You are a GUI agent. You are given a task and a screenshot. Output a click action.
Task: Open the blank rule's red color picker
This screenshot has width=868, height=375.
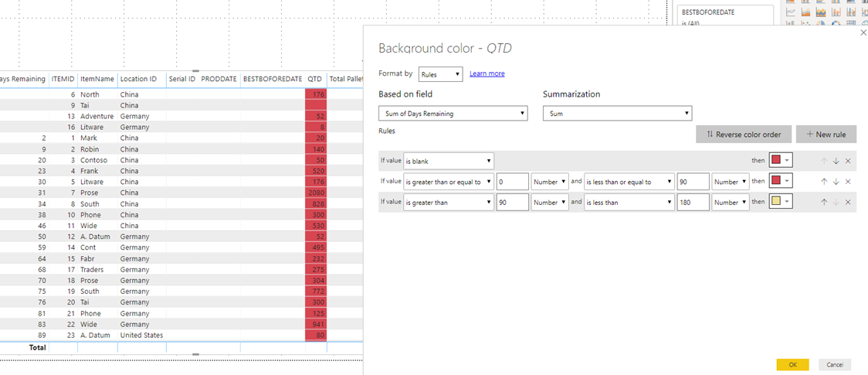click(781, 161)
